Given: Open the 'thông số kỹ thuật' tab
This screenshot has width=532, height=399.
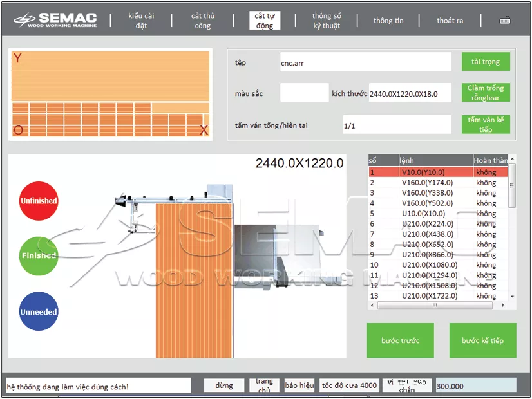Looking at the screenshot, I should pyautogui.click(x=327, y=21).
